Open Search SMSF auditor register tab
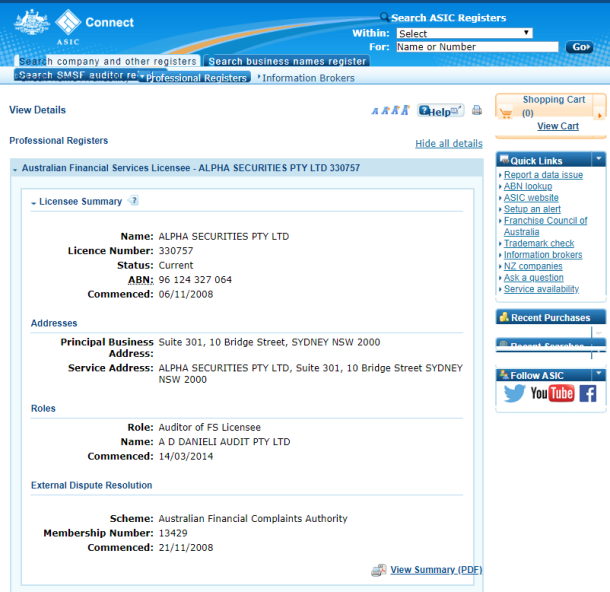The image size is (610, 592). pyautogui.click(x=77, y=75)
